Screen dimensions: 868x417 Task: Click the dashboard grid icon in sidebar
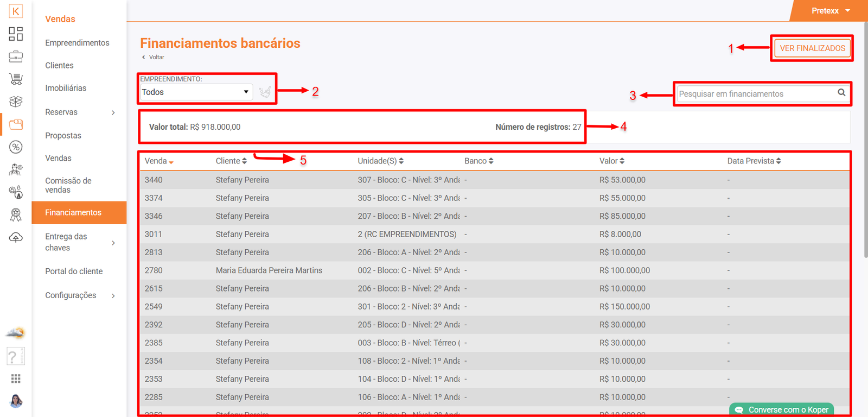click(x=16, y=34)
